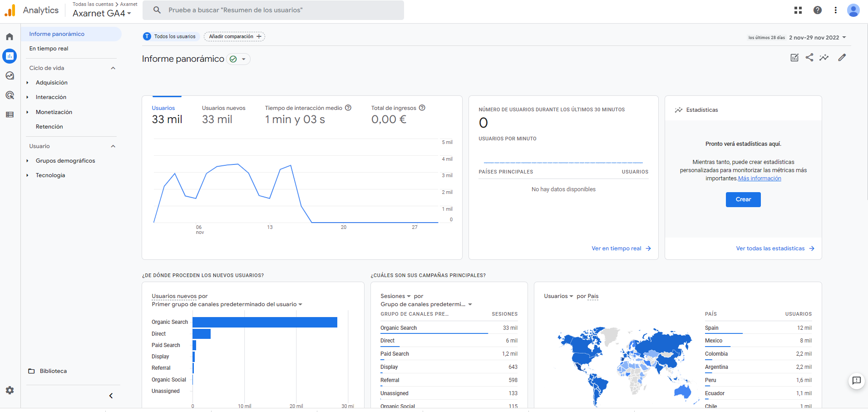
Task: Click the search bar to search reports
Action: pos(273,10)
